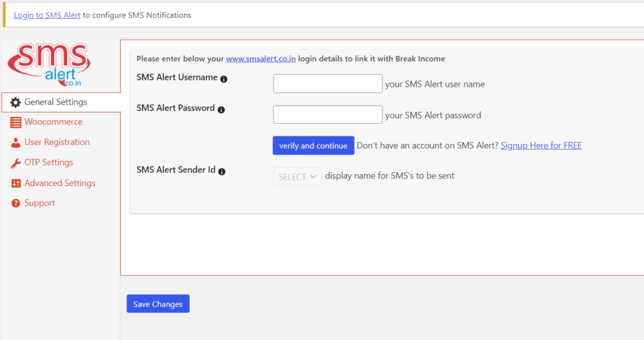Image resolution: width=644 pixels, height=340 pixels.
Task: Click the 'SMS Alert Sender Id' label
Action: point(176,170)
